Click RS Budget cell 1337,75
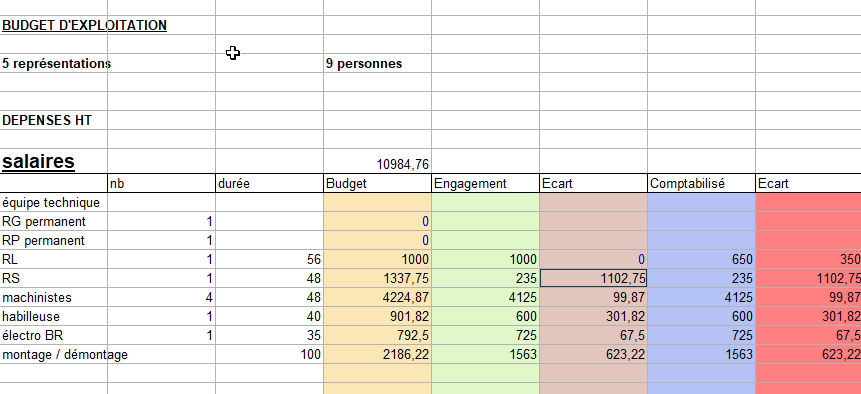The width and height of the screenshot is (861, 394). coord(377,278)
